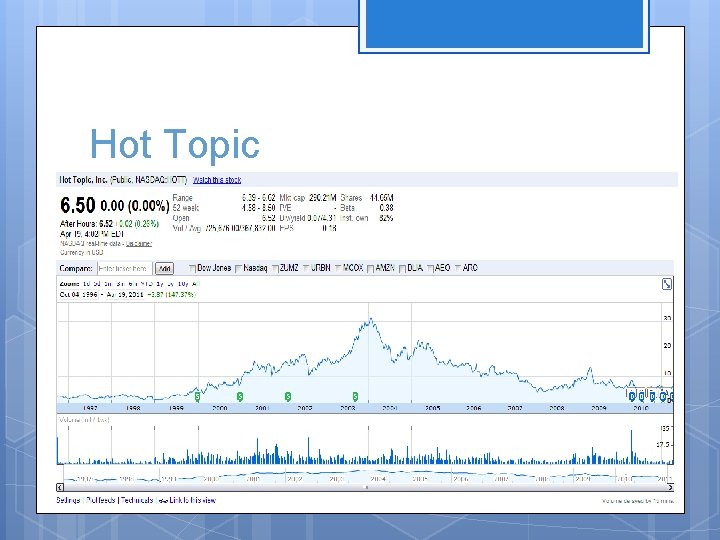Click the green S split marker near 1999
The height and width of the screenshot is (540, 720).
pyautogui.click(x=197, y=396)
